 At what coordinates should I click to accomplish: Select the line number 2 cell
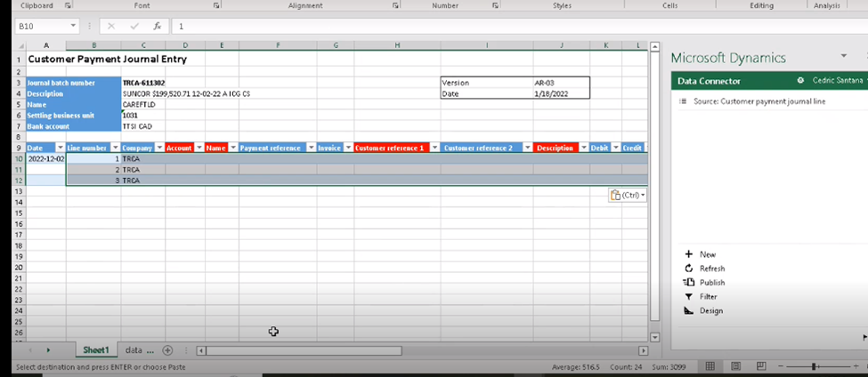93,170
